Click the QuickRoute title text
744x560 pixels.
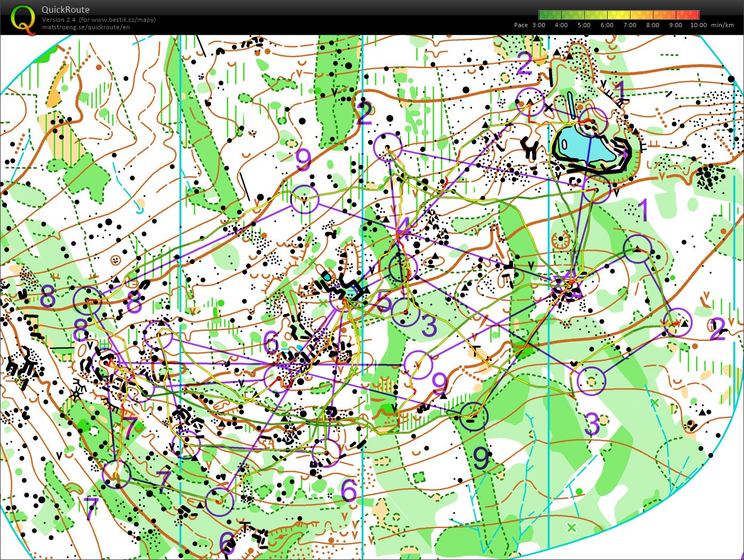coord(65,10)
